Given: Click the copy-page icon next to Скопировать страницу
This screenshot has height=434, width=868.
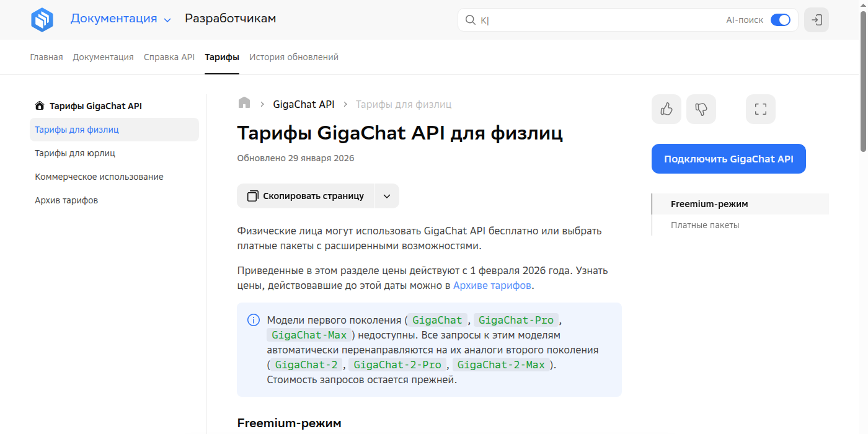Looking at the screenshot, I should click(x=252, y=195).
